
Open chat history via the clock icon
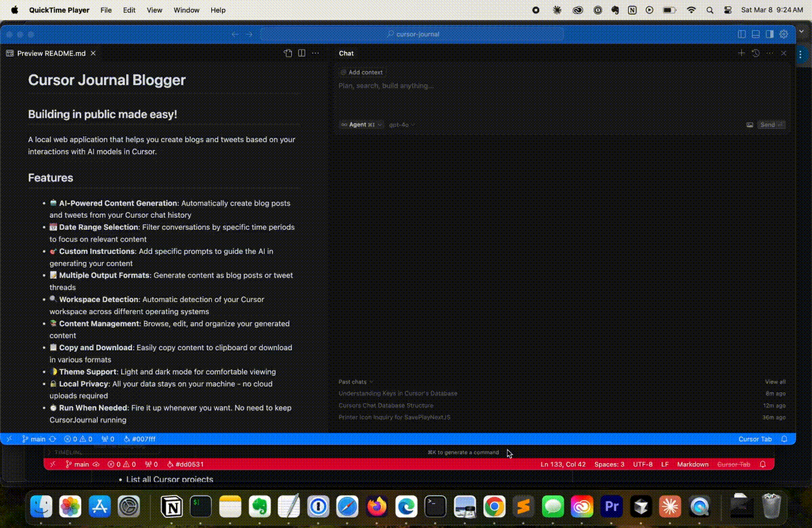click(756, 53)
